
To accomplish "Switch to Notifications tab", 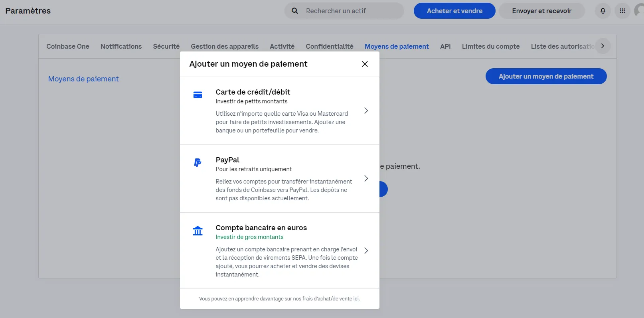I will pos(121,46).
